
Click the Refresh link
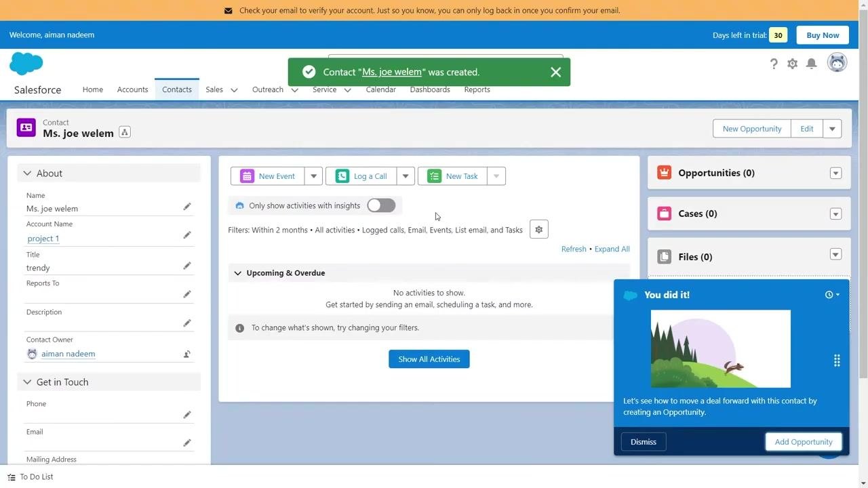(574, 249)
